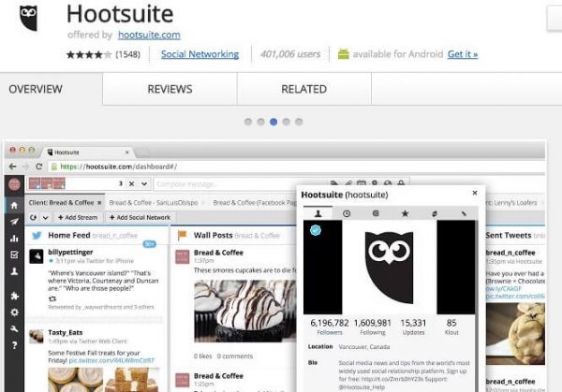The height and width of the screenshot is (392, 562).
Task: Click the Tasty_Eats username
Action: coord(66,332)
